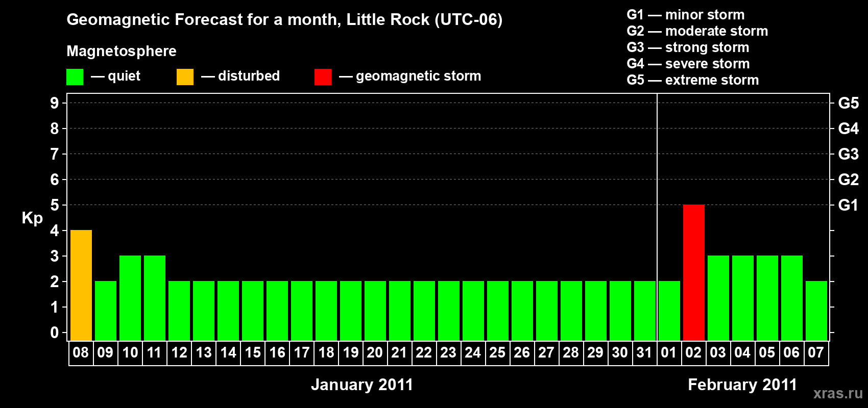This screenshot has height=408, width=868.
Task: Click the date label 22
Action: (x=424, y=353)
